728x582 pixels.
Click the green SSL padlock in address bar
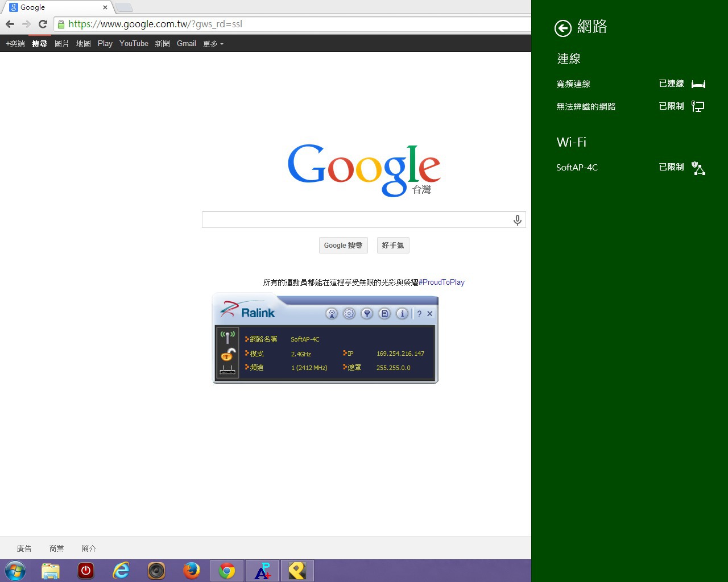[x=61, y=24]
